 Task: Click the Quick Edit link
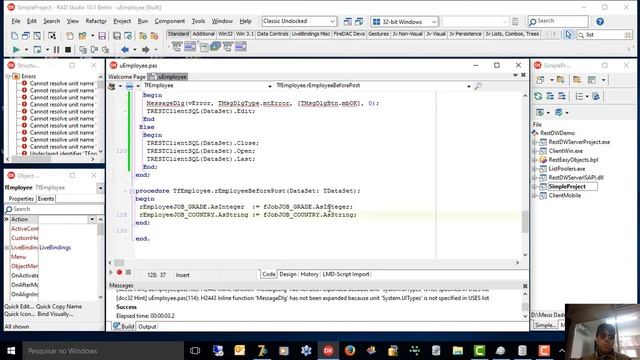point(19,307)
